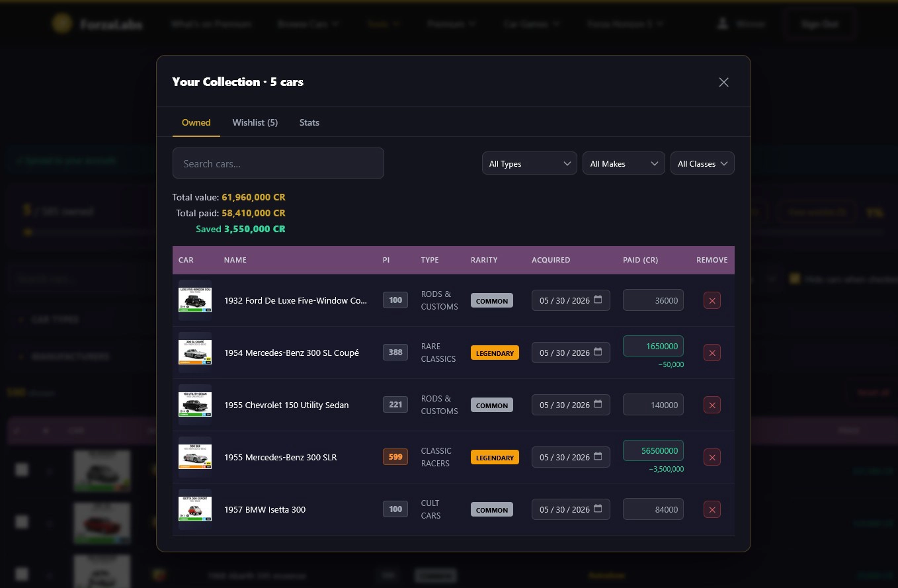Click the name 1954 Mercedes-Benz 300 SL Coupé
Image resolution: width=898 pixels, height=588 pixels.
[x=292, y=353]
